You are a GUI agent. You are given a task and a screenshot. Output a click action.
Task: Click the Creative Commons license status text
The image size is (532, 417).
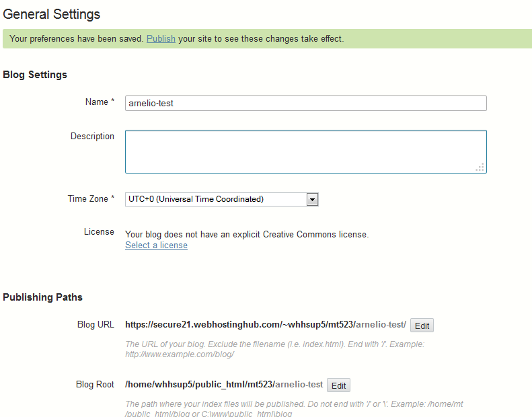click(x=247, y=235)
